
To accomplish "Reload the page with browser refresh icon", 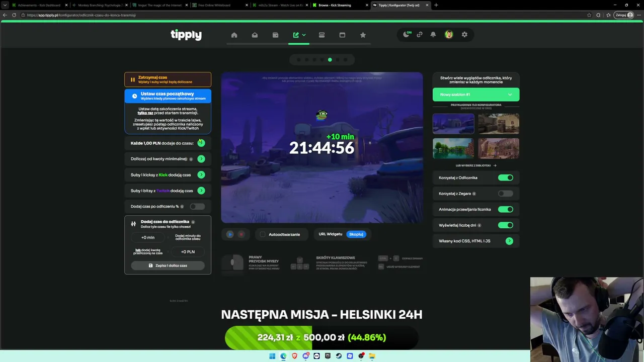I will [x=14, y=15].
